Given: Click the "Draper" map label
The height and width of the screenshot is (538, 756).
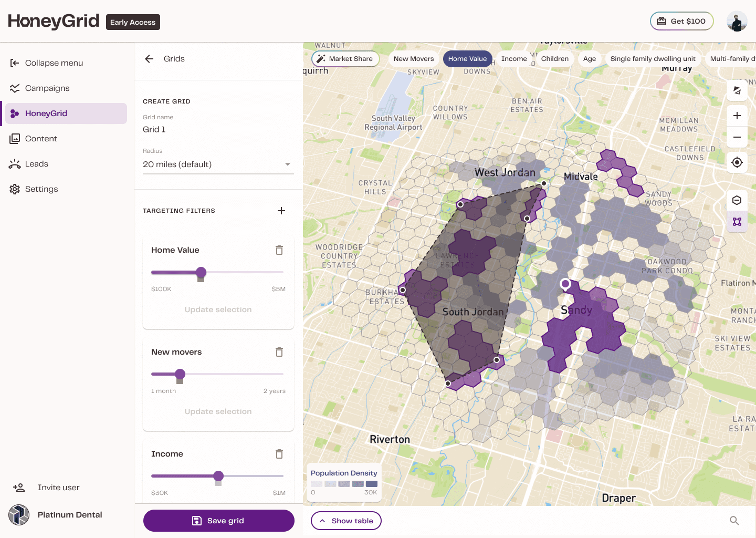Looking at the screenshot, I should pyautogui.click(x=618, y=498).
